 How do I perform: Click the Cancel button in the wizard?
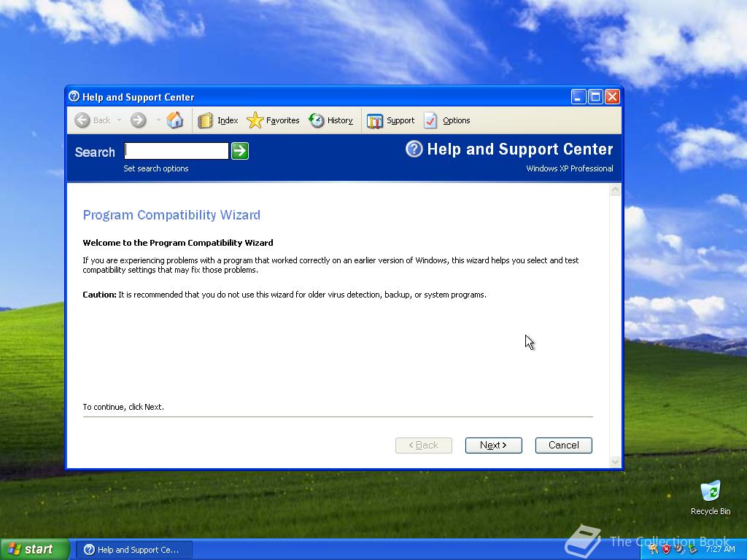[x=564, y=446]
